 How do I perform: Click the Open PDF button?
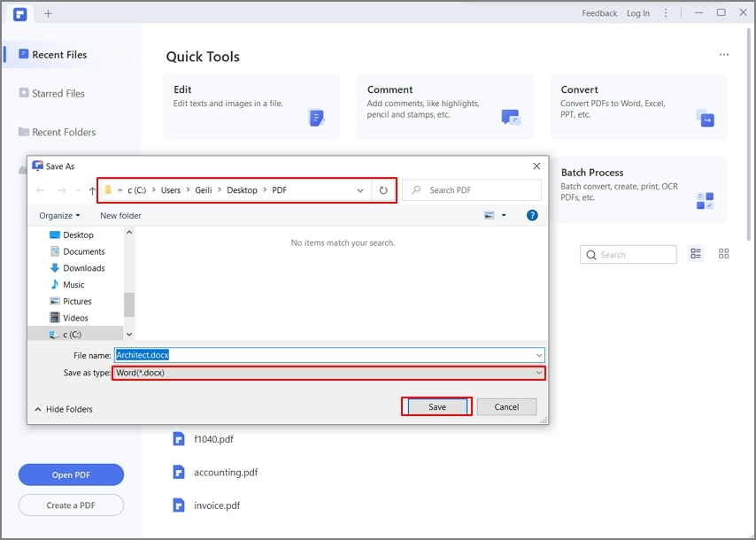click(71, 474)
